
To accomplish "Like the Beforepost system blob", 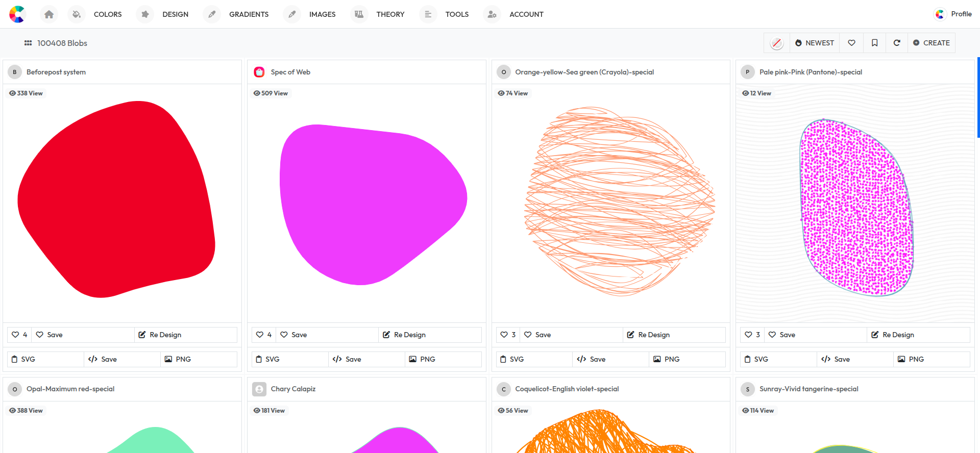I will pos(19,335).
